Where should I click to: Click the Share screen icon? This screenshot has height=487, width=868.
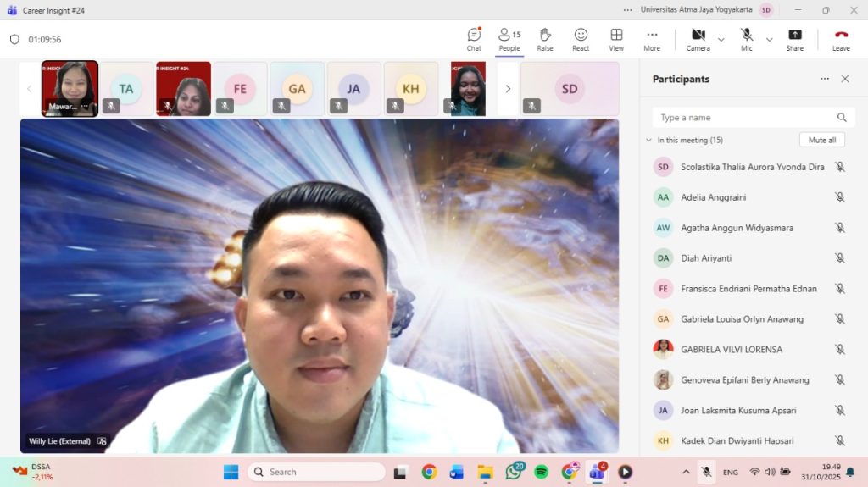[x=794, y=39]
